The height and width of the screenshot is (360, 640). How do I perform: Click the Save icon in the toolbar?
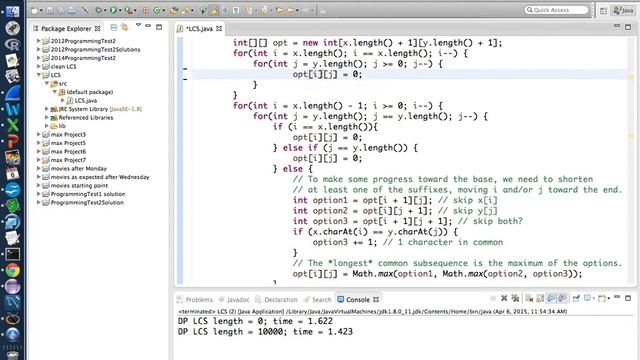[x=49, y=10]
